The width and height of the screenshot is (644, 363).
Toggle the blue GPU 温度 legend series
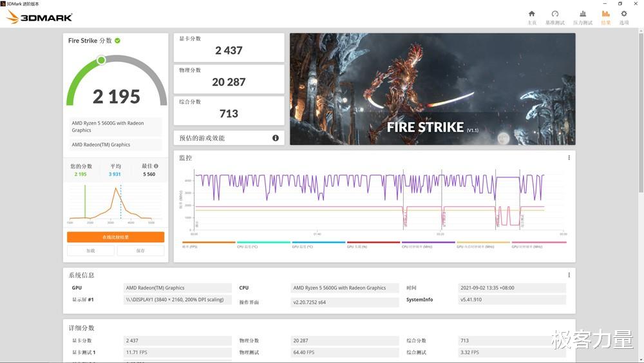[318, 244]
